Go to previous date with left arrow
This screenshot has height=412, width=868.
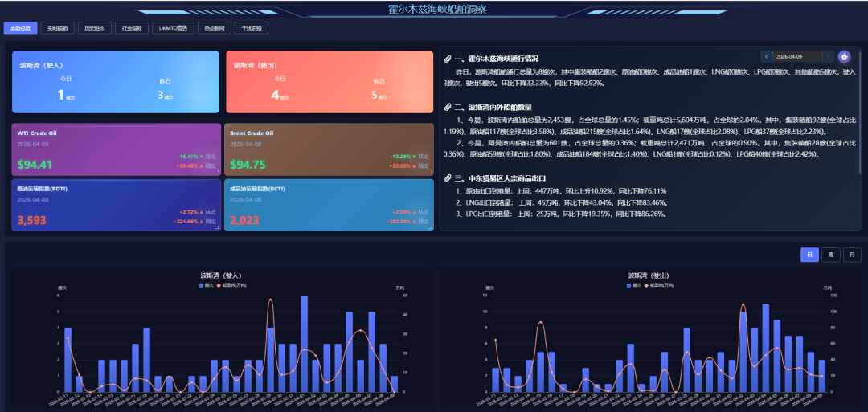click(767, 56)
